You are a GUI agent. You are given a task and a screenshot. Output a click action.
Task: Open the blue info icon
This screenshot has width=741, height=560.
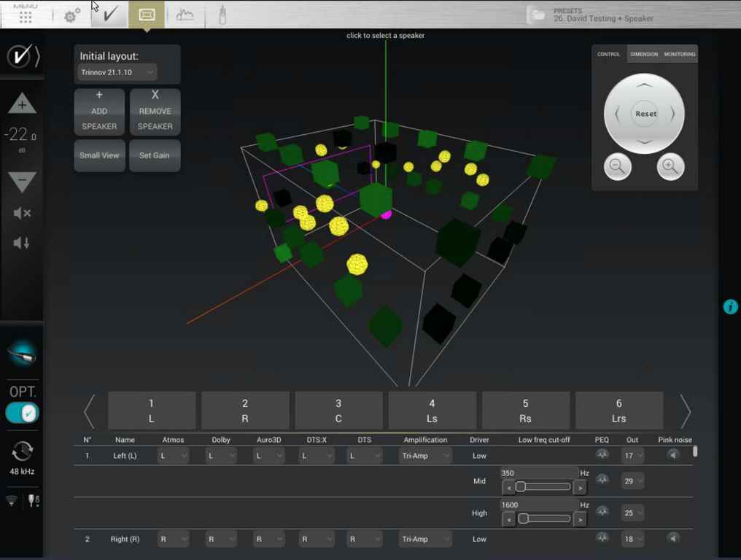(x=730, y=307)
